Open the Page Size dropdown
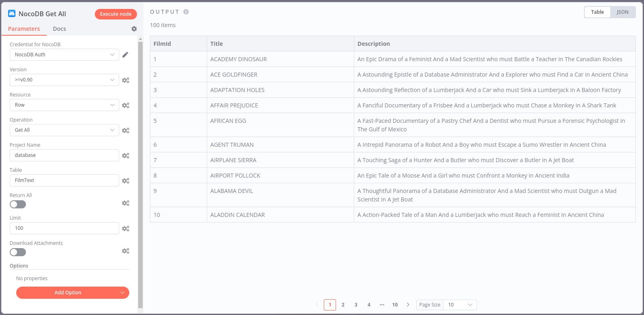The width and height of the screenshot is (644, 315). (x=460, y=305)
